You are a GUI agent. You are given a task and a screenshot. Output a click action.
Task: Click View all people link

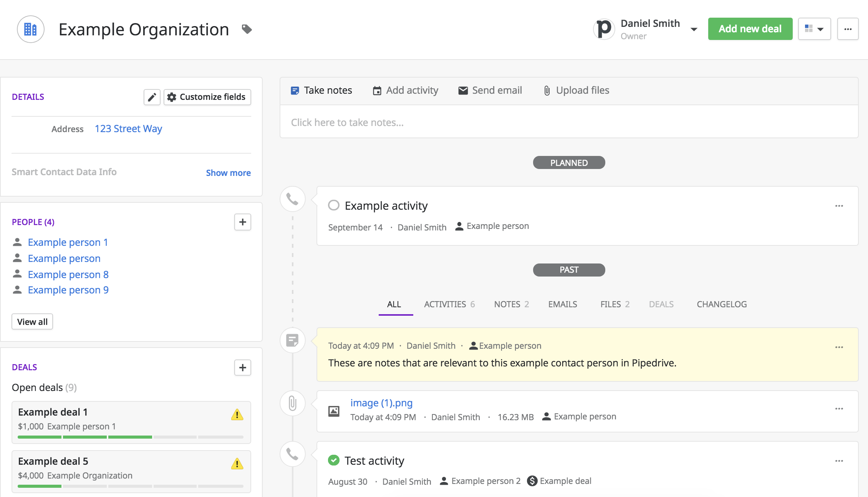pos(32,321)
